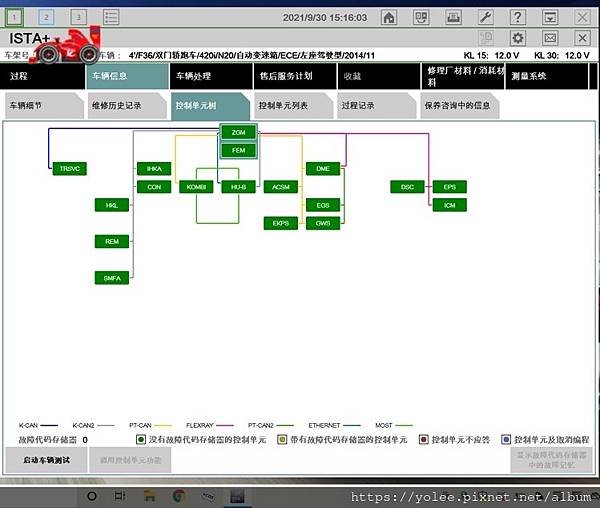Screen dimensions: 600x508
Task: Click the FLEXRAY bus legend label
Action: pos(199,425)
